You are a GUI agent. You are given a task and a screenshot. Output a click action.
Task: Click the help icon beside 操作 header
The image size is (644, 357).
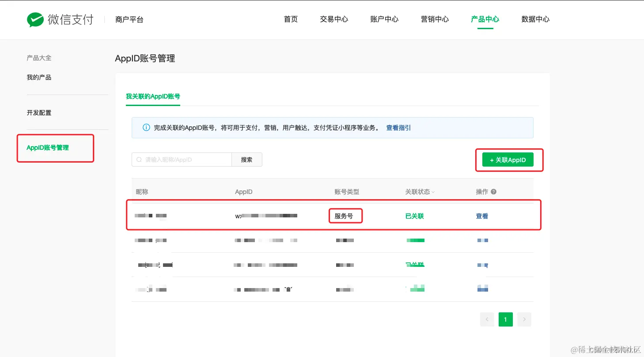coord(494,192)
